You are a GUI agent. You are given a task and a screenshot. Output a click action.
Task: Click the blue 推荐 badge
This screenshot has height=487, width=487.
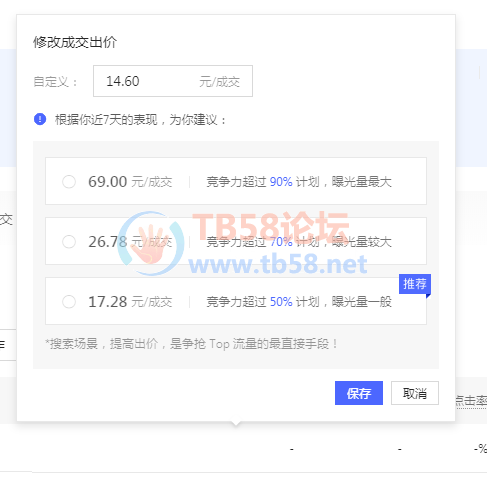tap(415, 284)
